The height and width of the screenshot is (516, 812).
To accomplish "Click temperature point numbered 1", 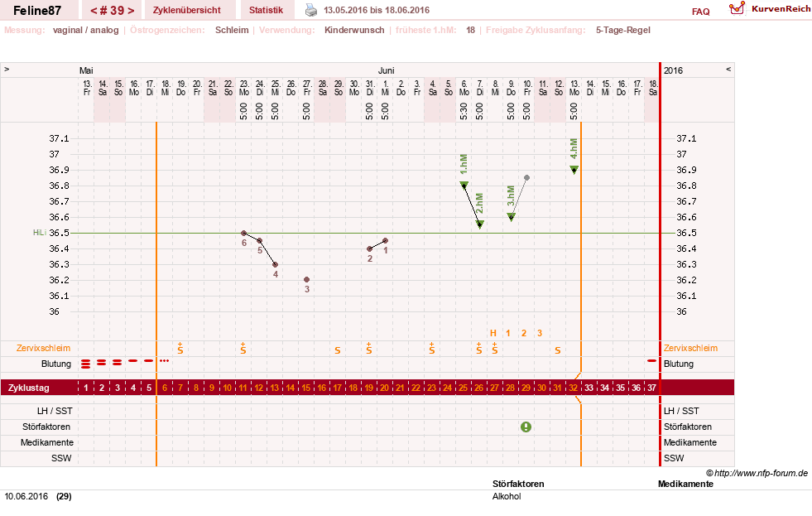I will pos(385,241).
